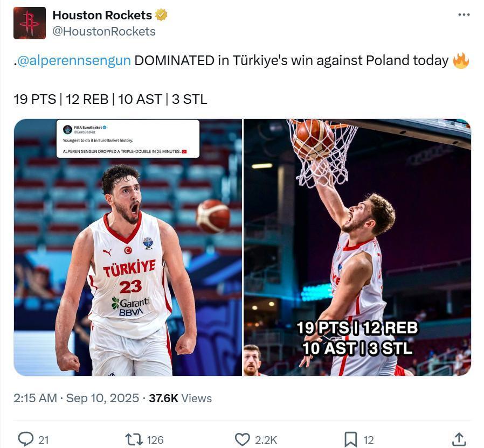Click the repost arrows icon
Viewport: 484px width, 448px height.
tap(134, 439)
